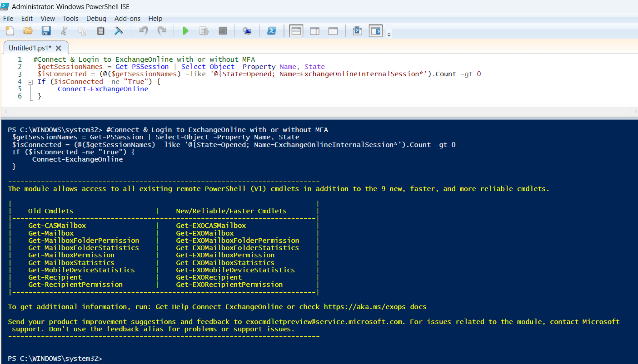Click the closing brace on script line 6
Viewport: 638px width, 364px height.
tap(40, 97)
